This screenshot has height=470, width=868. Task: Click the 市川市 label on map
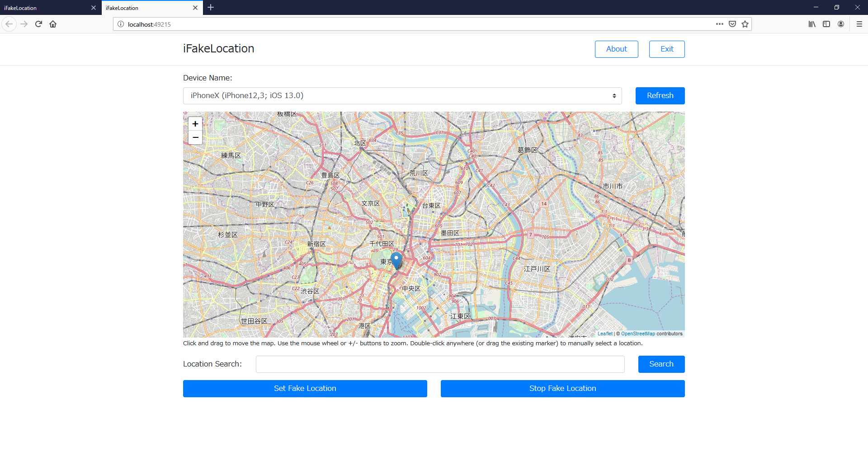(613, 186)
